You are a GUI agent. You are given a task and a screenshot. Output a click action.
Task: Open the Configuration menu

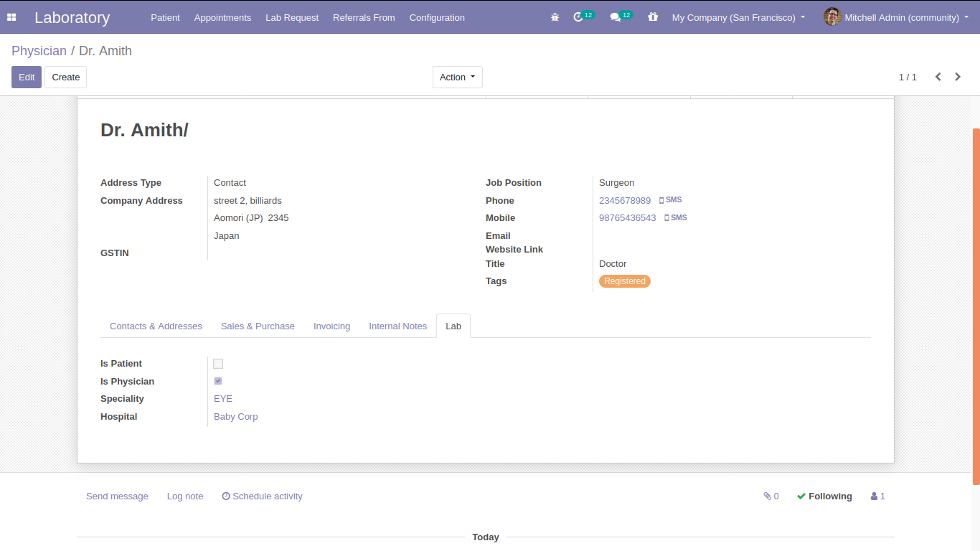coord(437,17)
